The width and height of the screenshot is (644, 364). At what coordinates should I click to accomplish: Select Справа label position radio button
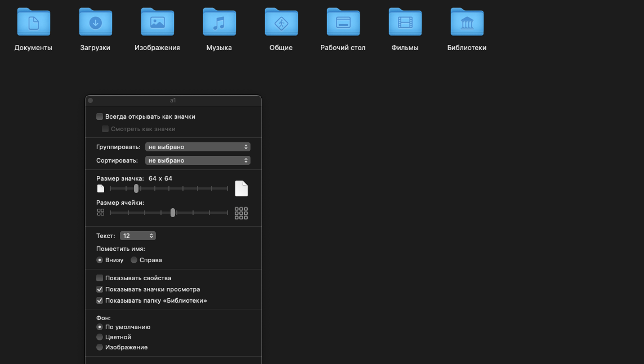coord(134,260)
